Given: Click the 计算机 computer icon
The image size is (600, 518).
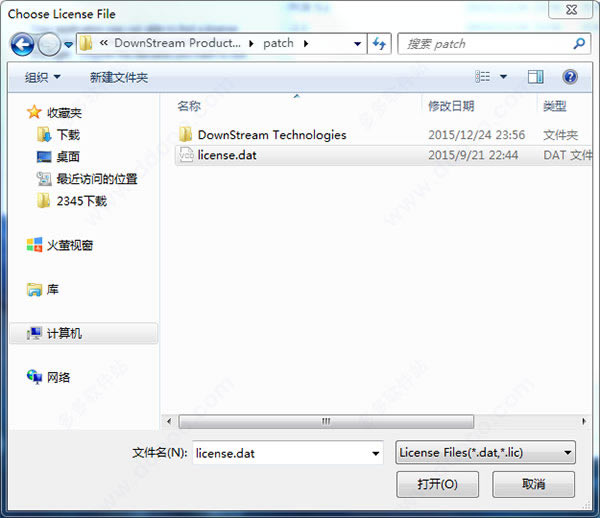Looking at the screenshot, I should click(x=34, y=333).
